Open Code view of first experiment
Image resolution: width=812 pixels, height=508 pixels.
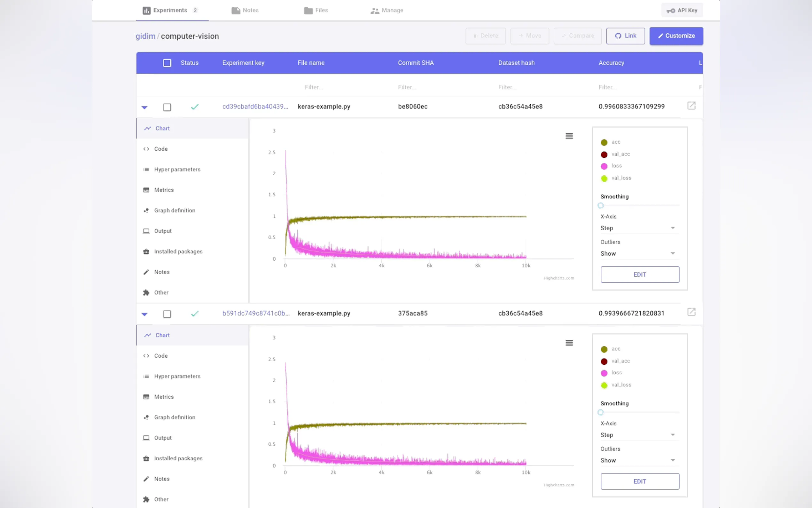click(x=160, y=149)
